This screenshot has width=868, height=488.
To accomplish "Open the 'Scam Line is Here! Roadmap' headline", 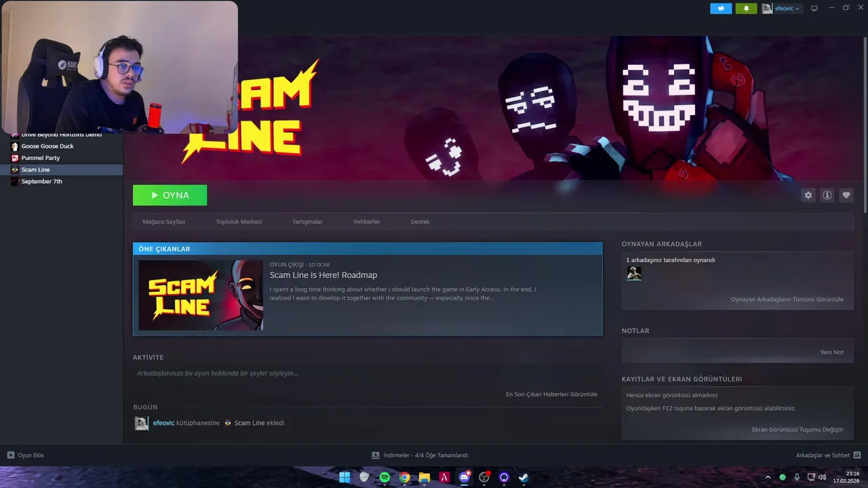I will click(323, 275).
